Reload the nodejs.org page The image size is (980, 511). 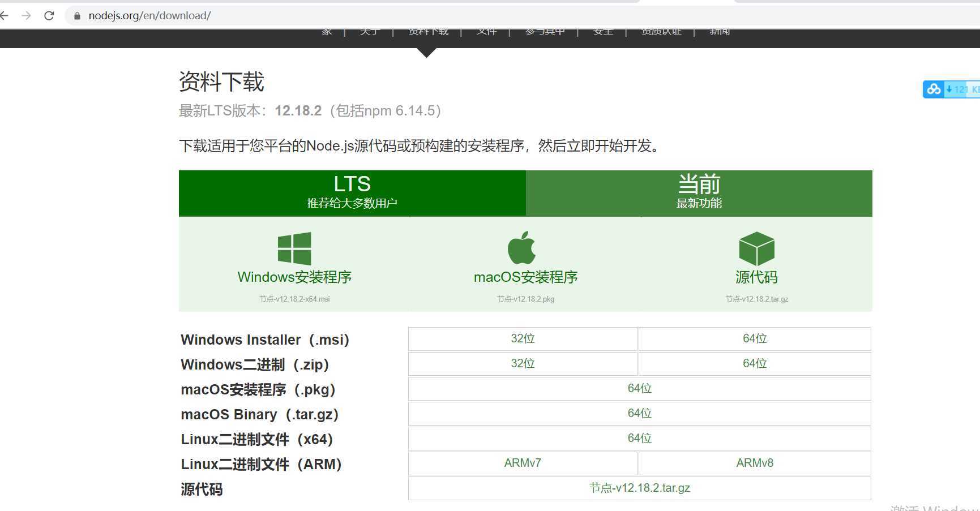click(x=49, y=15)
